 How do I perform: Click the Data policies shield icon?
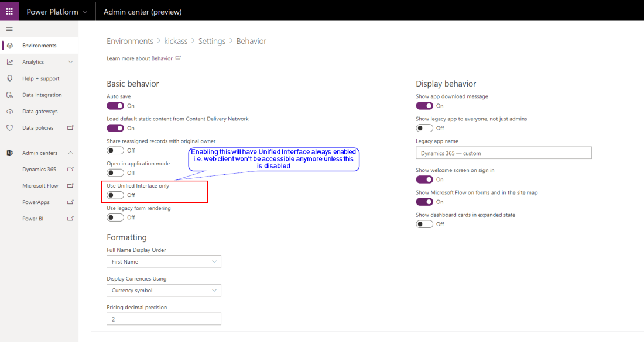tap(10, 127)
